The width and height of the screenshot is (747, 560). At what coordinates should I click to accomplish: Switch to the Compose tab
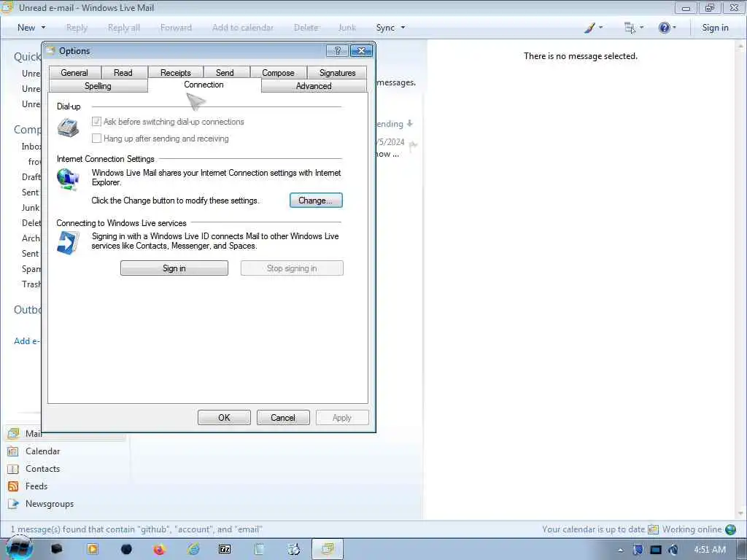pyautogui.click(x=278, y=72)
